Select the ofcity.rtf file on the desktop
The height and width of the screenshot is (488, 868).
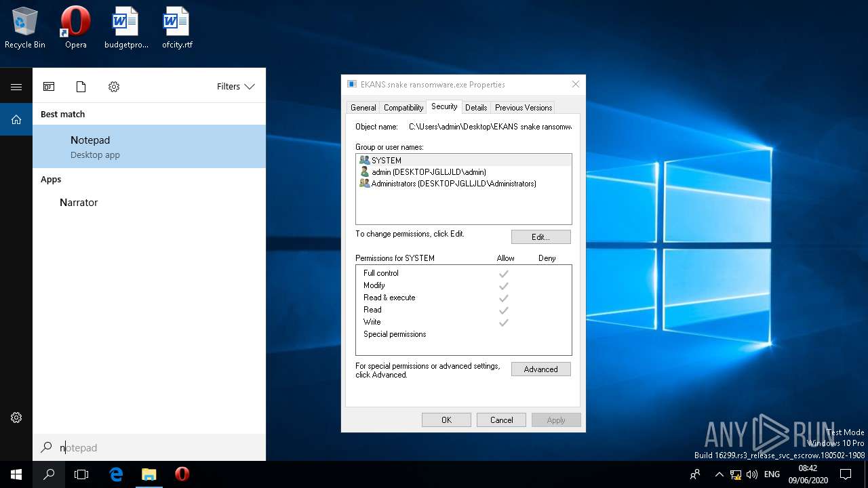pos(177,28)
